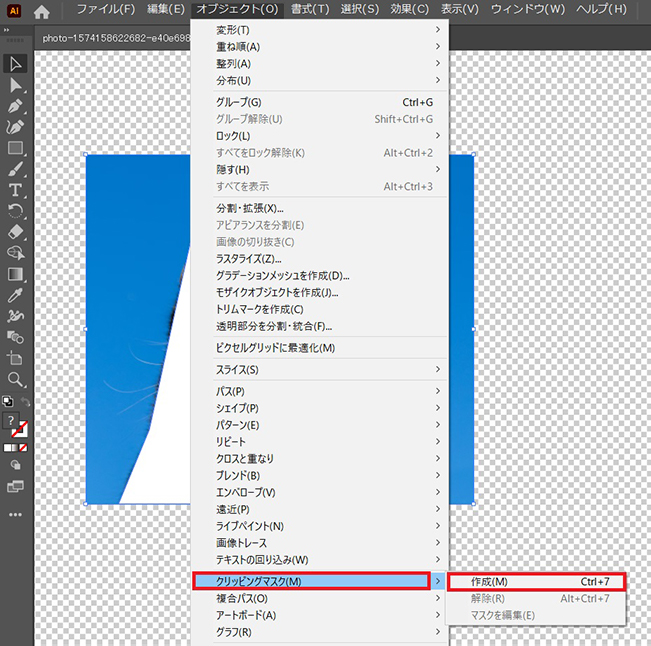Open the 効果(C) menu

409,9
